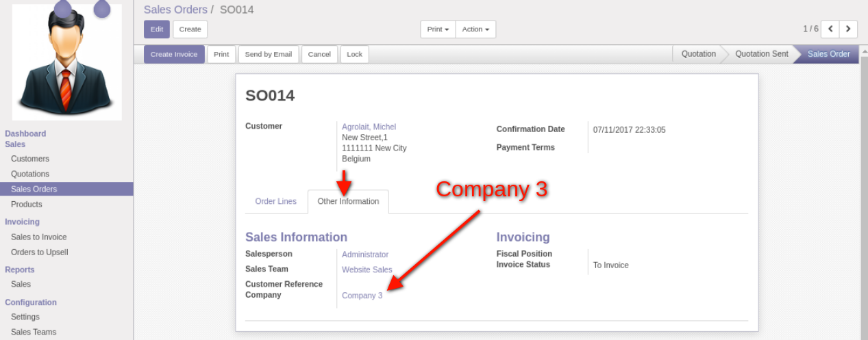
Task: Open Sales Orders breadcrumb link
Action: pos(175,10)
